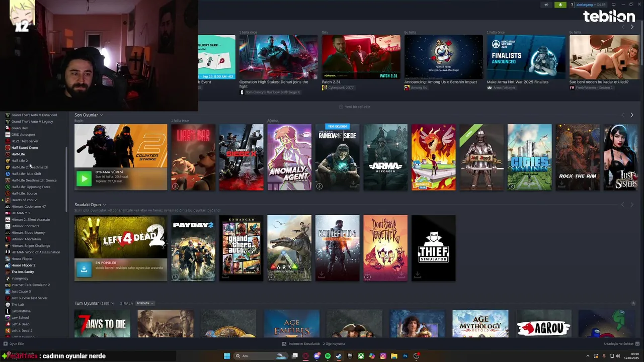644x362 pixels.
Task: Open Epic Games Launcher in taskbar
Action: [x=350, y=356]
